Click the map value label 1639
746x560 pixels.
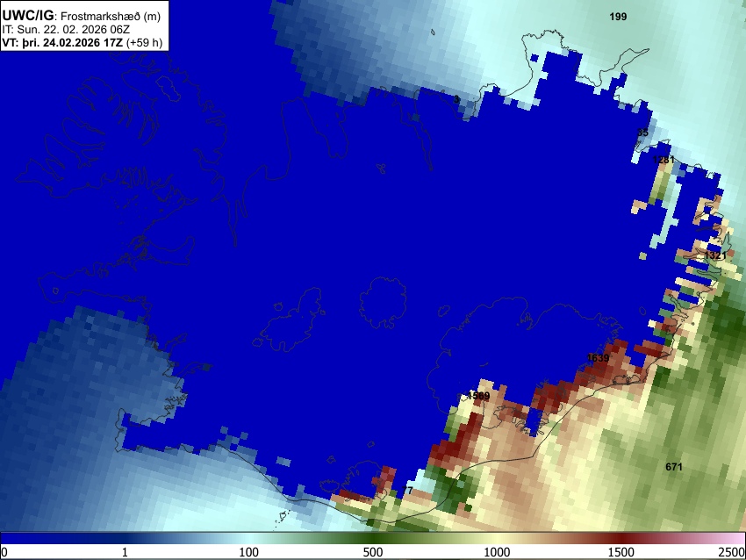tap(598, 358)
